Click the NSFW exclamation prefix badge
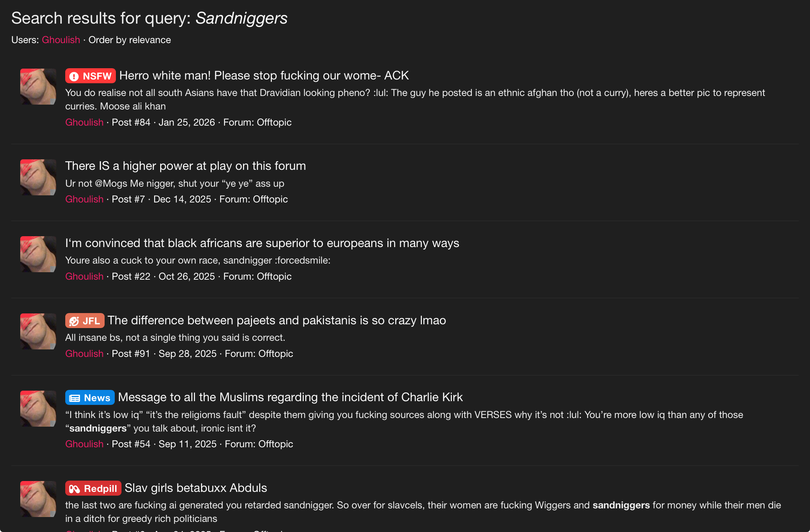 coord(90,76)
